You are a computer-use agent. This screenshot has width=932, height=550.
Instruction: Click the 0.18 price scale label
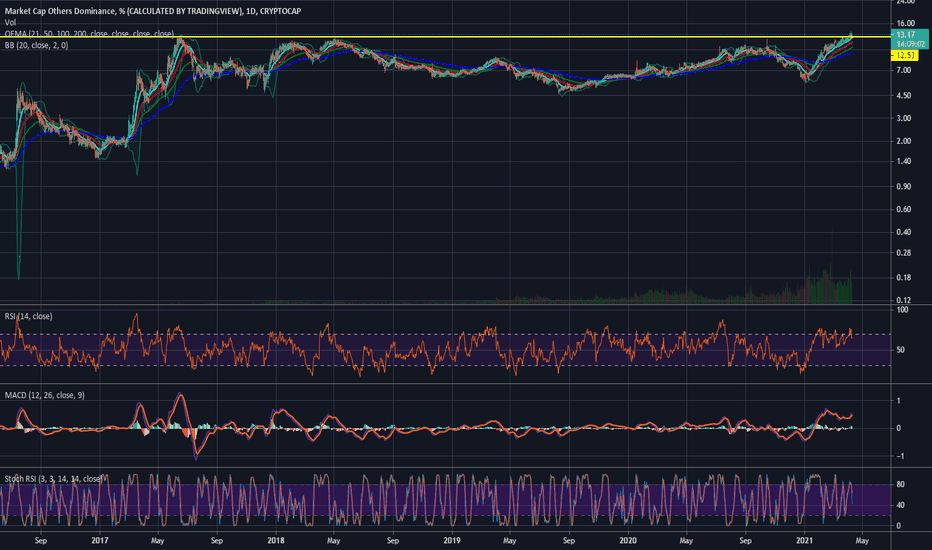pyautogui.click(x=903, y=277)
